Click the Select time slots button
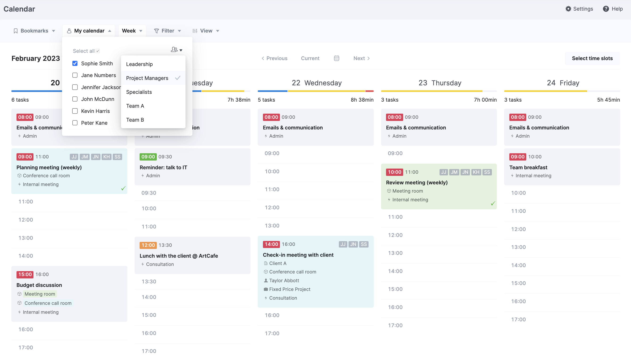The image size is (631, 364). (592, 58)
